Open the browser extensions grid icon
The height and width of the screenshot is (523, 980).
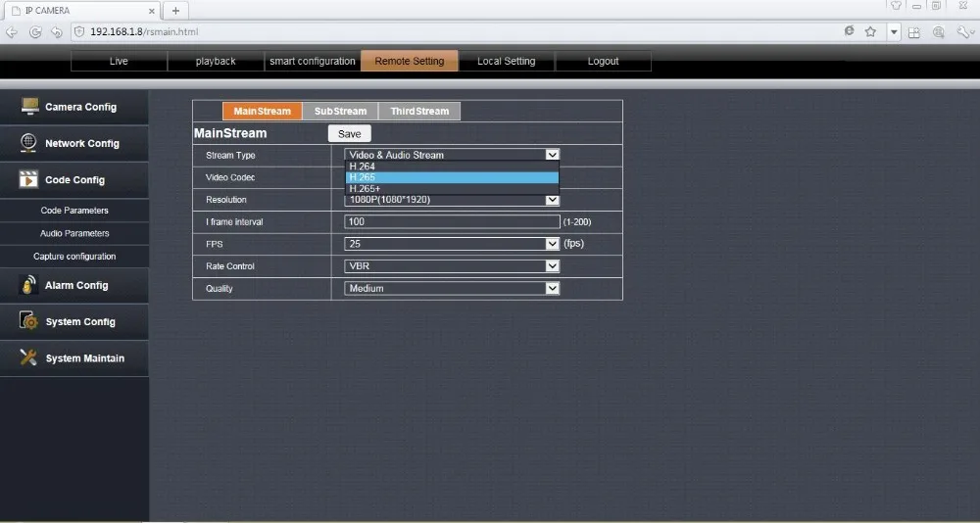(914, 32)
